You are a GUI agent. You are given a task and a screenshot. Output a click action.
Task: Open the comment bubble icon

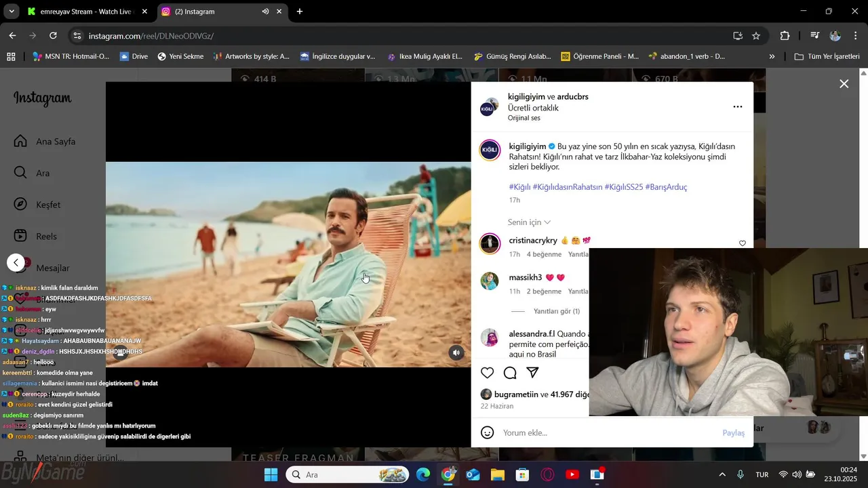(510, 373)
